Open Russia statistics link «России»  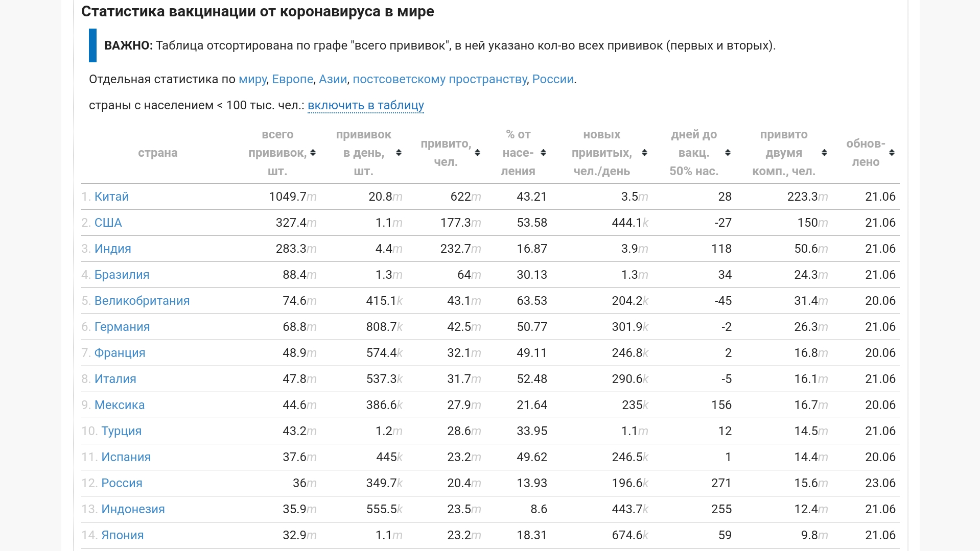553,79
